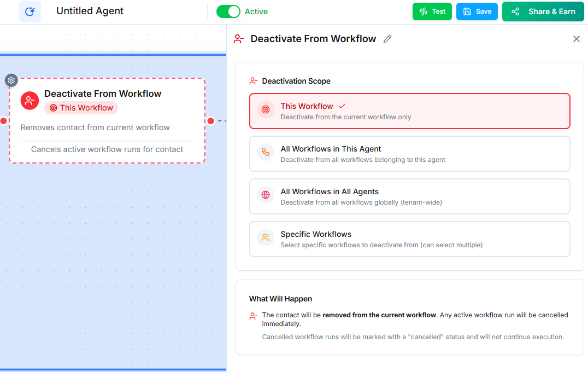This screenshot has width=588, height=372.
Task: Close the Deactivate From Workflow panel
Action: (x=576, y=39)
